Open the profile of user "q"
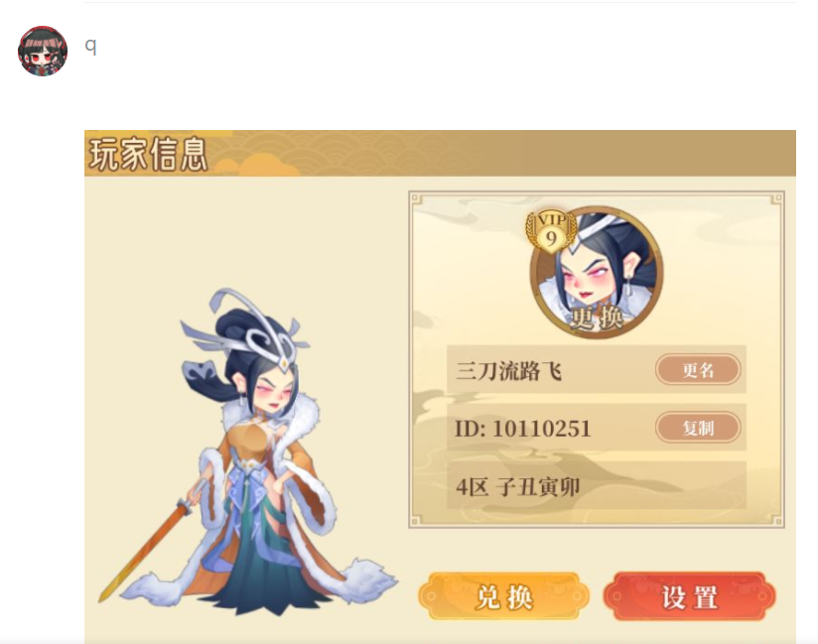Screen dimensions: 818x644 point(90,46)
